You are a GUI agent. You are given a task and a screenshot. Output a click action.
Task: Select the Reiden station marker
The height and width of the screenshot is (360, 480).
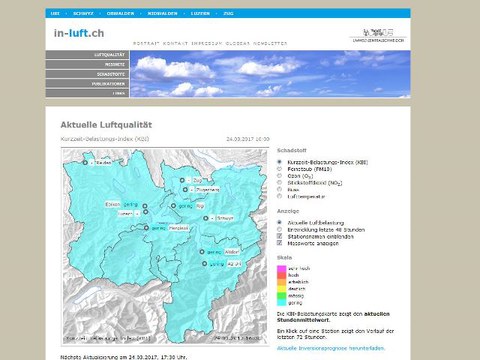click(x=85, y=163)
